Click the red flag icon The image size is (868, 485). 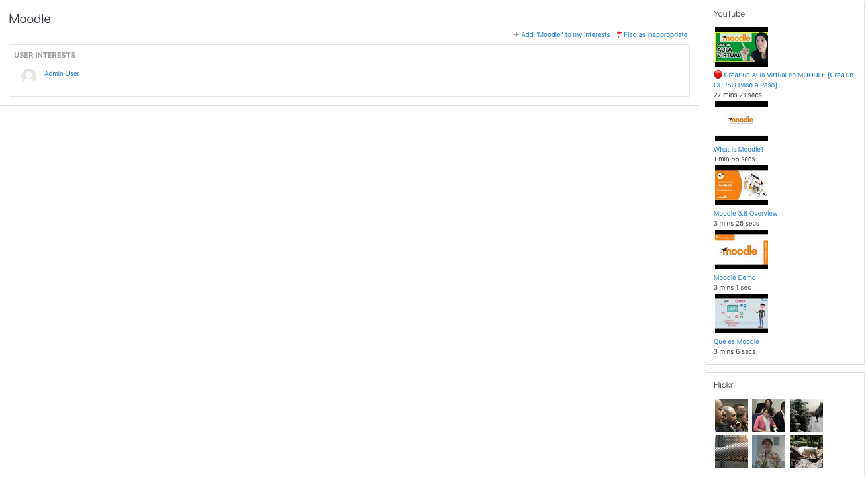tap(619, 34)
